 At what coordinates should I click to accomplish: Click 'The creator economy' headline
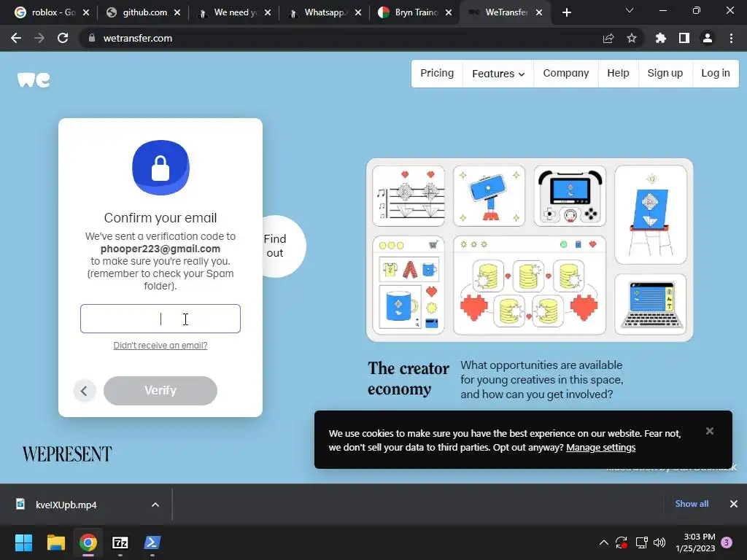pos(409,378)
